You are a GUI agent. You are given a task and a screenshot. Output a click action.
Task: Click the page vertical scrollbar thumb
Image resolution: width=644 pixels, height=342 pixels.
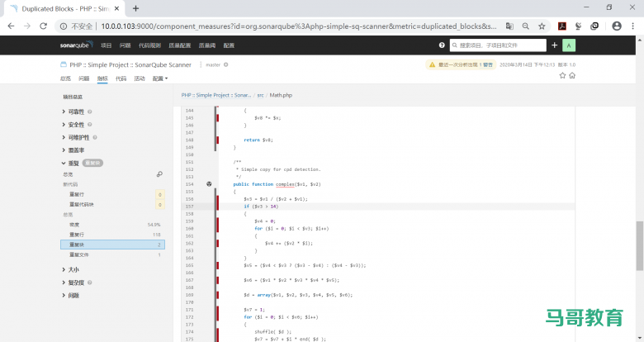pos(640,246)
